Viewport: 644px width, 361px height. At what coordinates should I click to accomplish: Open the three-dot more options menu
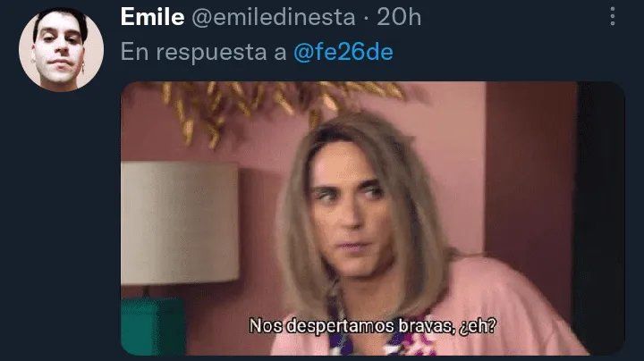pos(613,16)
